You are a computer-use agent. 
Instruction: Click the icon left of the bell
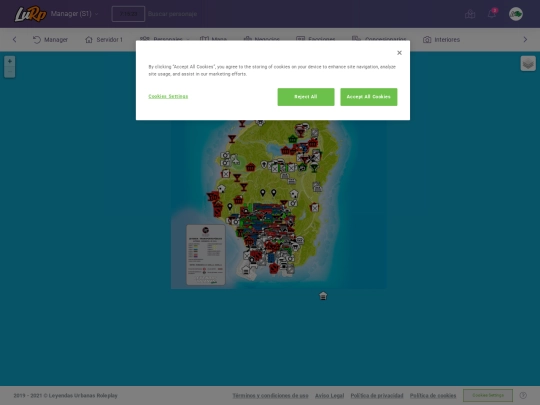click(470, 14)
